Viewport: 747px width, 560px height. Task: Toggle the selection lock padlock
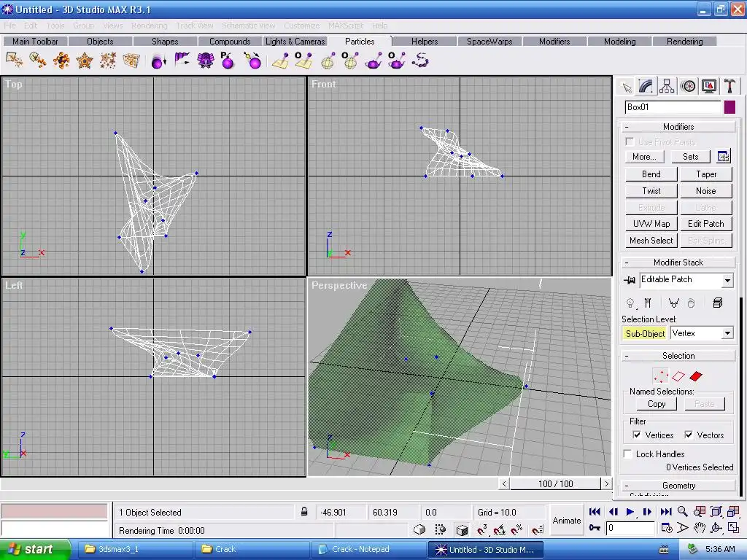pos(304,512)
